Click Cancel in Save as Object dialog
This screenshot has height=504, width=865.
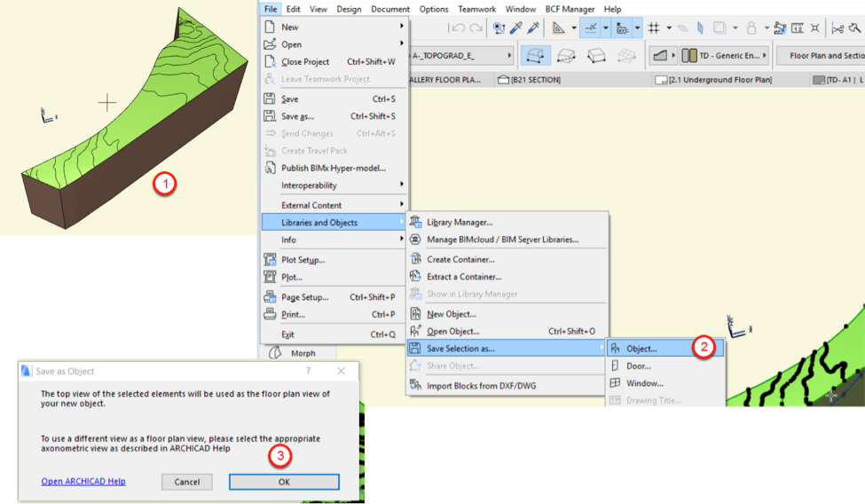coord(187,482)
